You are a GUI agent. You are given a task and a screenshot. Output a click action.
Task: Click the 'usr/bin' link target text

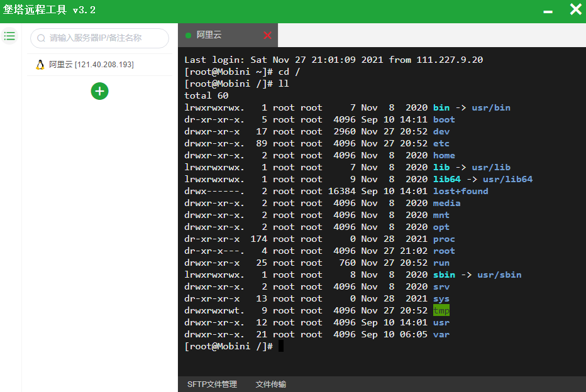point(491,107)
